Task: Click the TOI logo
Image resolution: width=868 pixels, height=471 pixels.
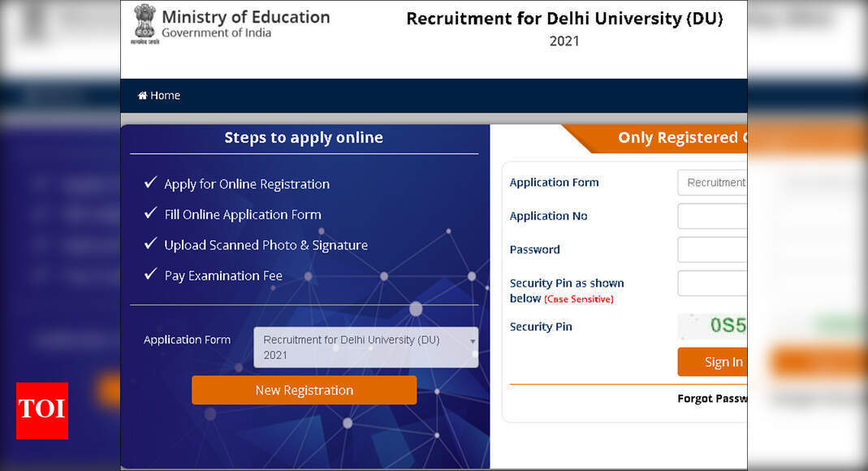Action: (41, 411)
